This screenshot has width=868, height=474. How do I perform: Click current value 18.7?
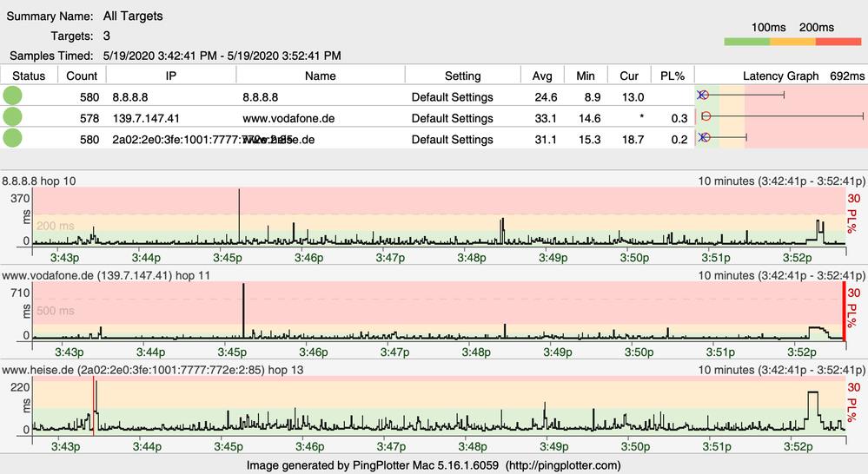(x=633, y=140)
